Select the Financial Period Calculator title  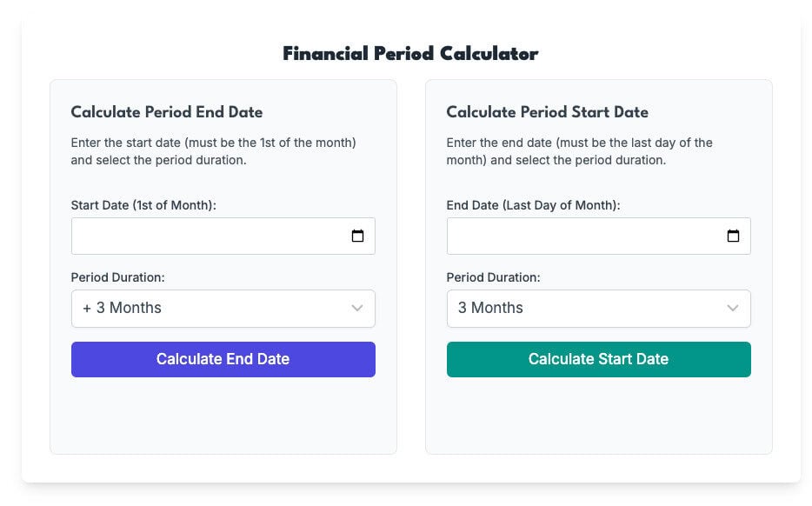point(410,54)
